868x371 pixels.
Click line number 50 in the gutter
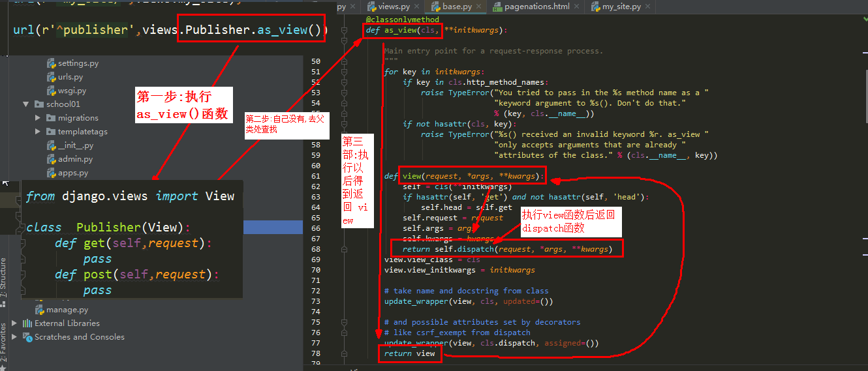pos(316,61)
